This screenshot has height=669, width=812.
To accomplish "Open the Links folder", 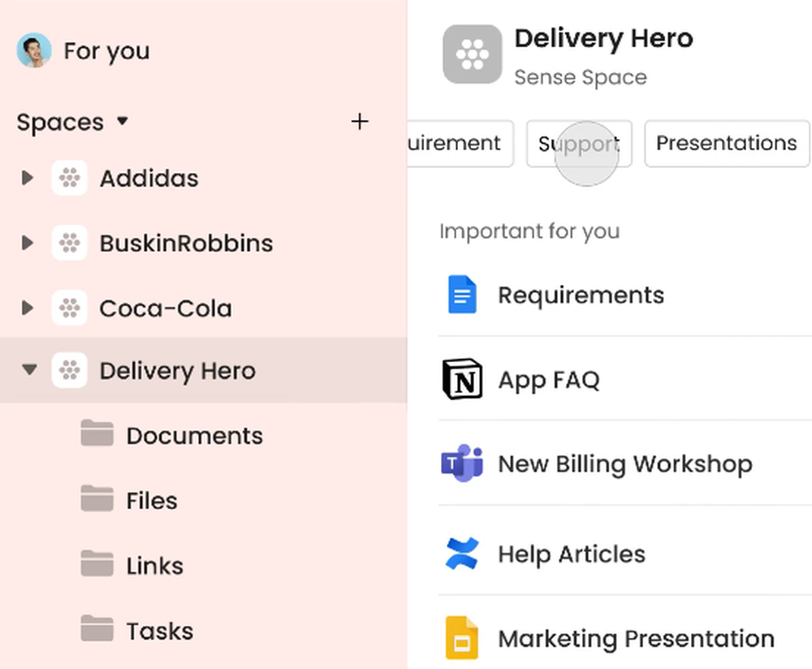I will 155,566.
